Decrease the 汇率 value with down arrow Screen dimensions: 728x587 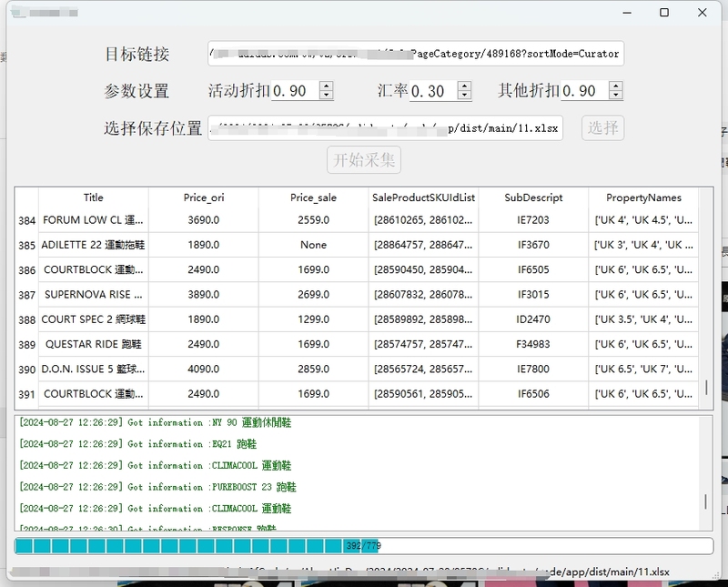(x=464, y=95)
